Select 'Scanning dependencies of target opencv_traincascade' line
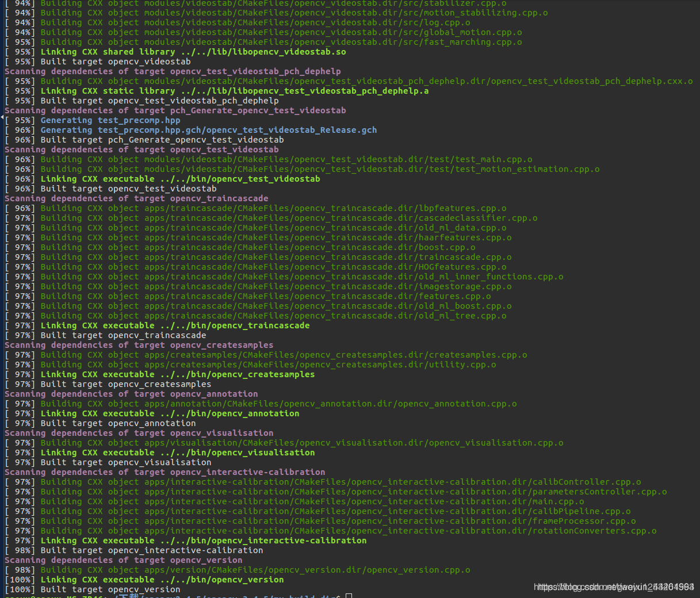Image resolution: width=700 pixels, height=598 pixels. (136, 198)
